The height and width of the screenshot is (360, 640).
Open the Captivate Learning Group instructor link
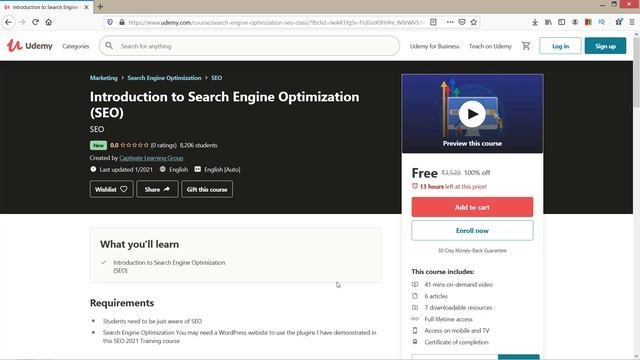pyautogui.click(x=151, y=158)
